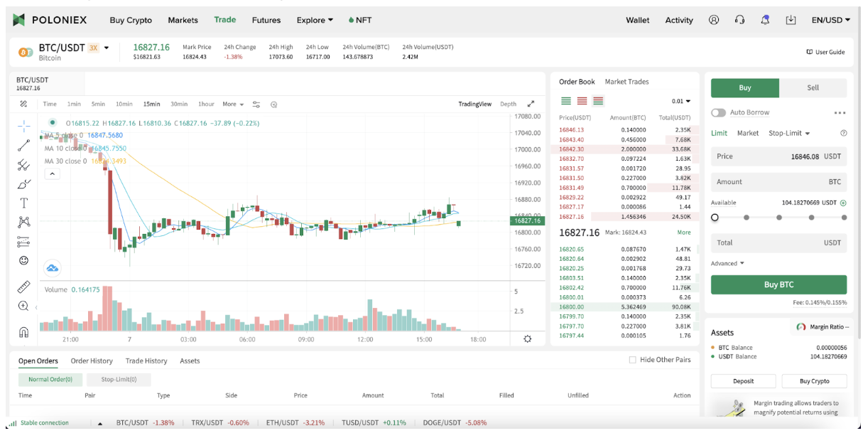Hide the chart drawing toolbar
Image resolution: width=868 pixels, height=438 pixels.
(23, 104)
